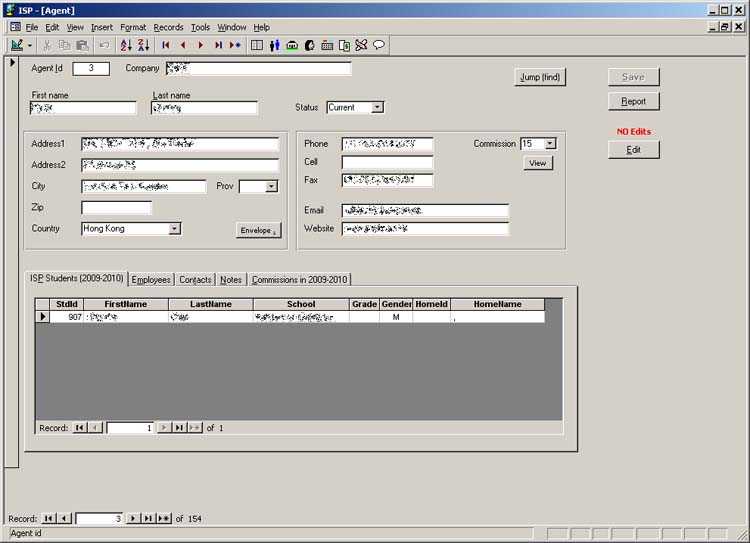This screenshot has height=543, width=750.
Task: Click the Sort Descending toolbar icon
Action: (143, 45)
